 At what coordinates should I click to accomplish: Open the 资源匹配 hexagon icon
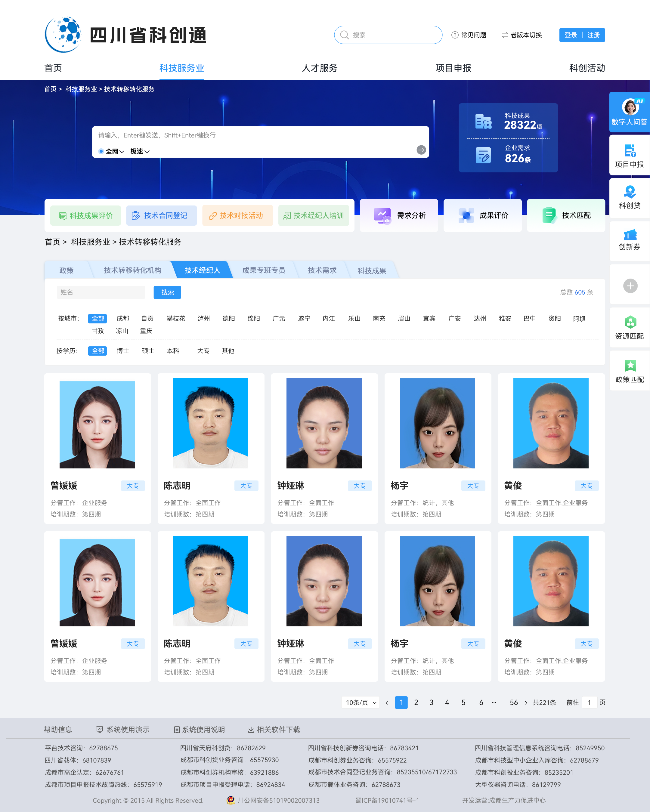[630, 323]
